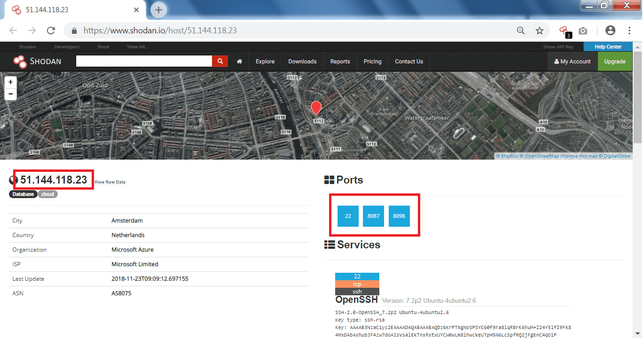The width and height of the screenshot is (644, 338).
Task: Click the camera extension icon
Action: click(583, 31)
